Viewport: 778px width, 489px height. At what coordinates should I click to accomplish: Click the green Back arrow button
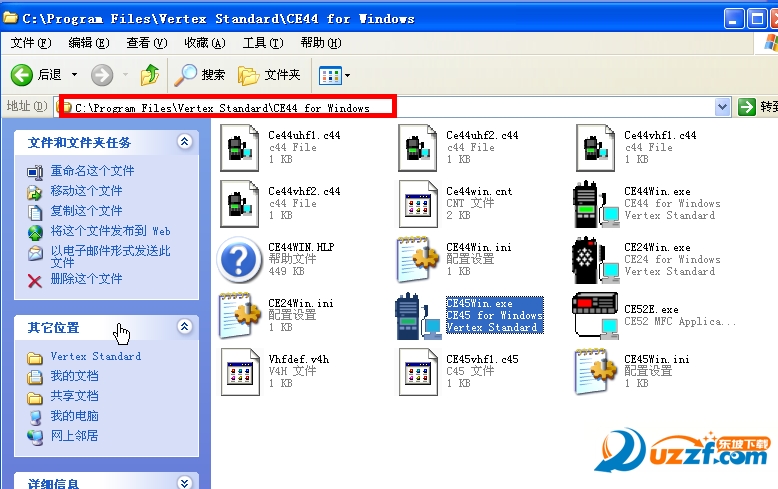coord(22,75)
